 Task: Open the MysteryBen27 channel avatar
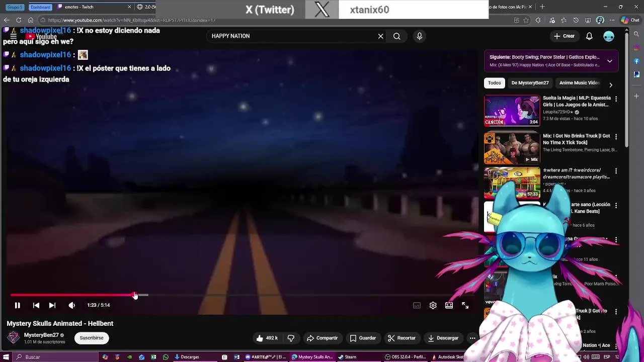coord(13,338)
